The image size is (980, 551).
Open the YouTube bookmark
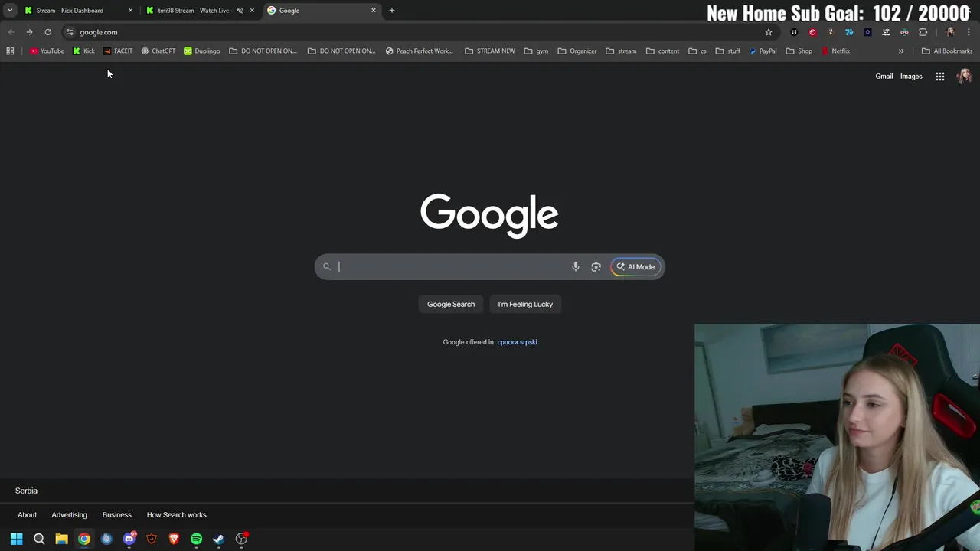pos(47,51)
